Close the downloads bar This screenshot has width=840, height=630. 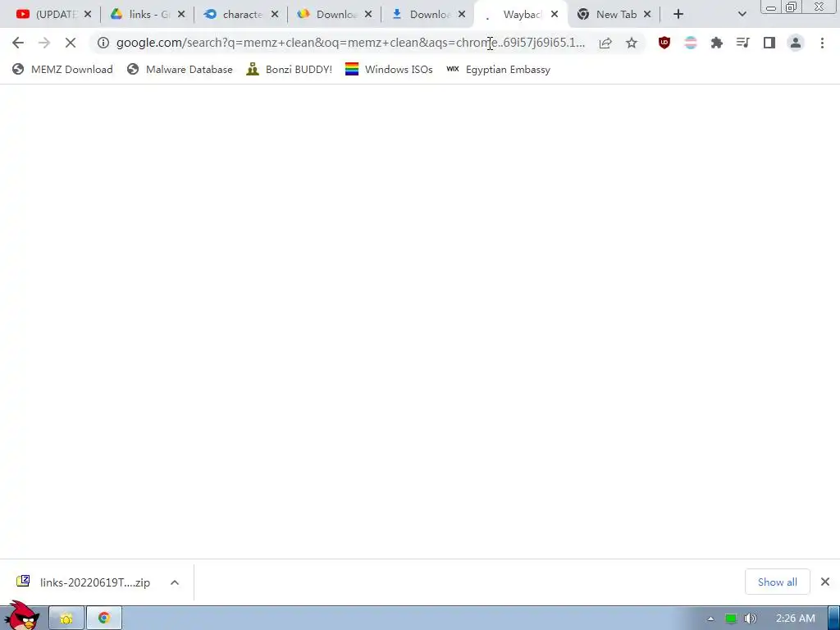825,582
